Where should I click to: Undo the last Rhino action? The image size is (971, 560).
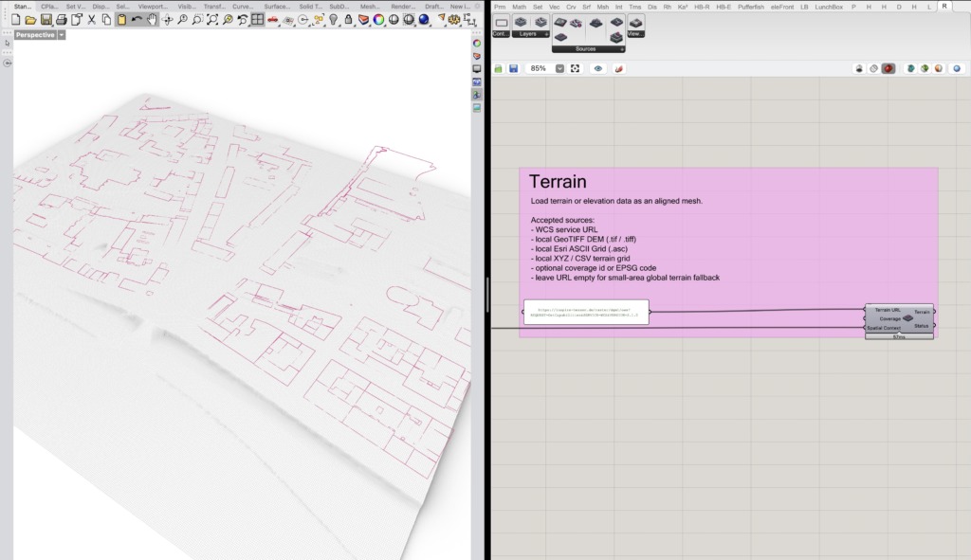click(x=137, y=20)
